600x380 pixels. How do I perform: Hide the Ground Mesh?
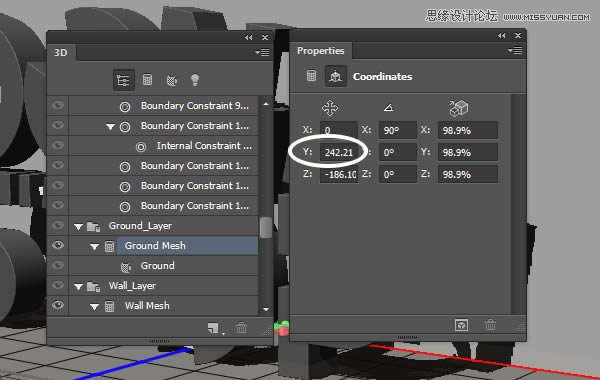click(58, 245)
